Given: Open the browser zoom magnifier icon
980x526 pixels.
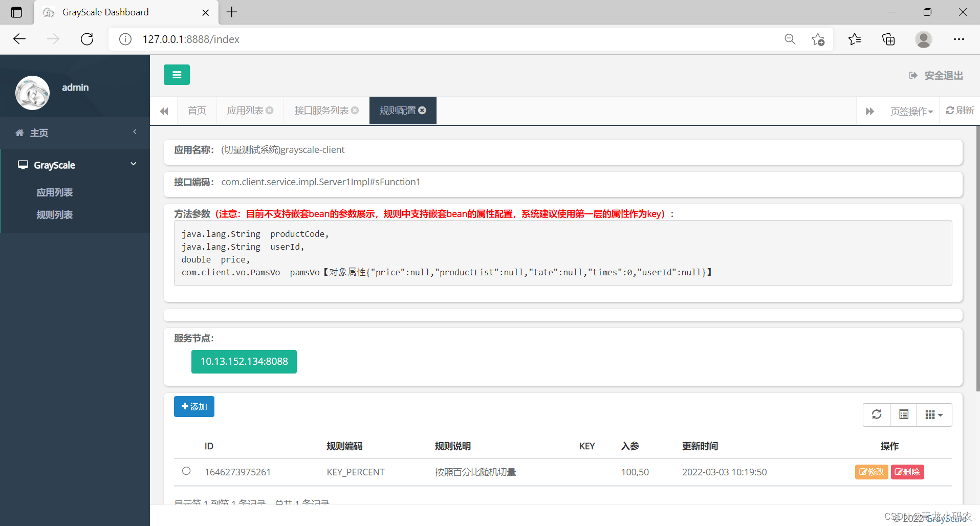Looking at the screenshot, I should [x=790, y=39].
